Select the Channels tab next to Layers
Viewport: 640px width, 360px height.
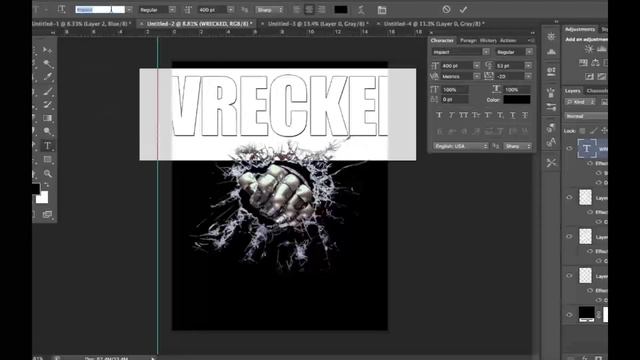click(597, 91)
